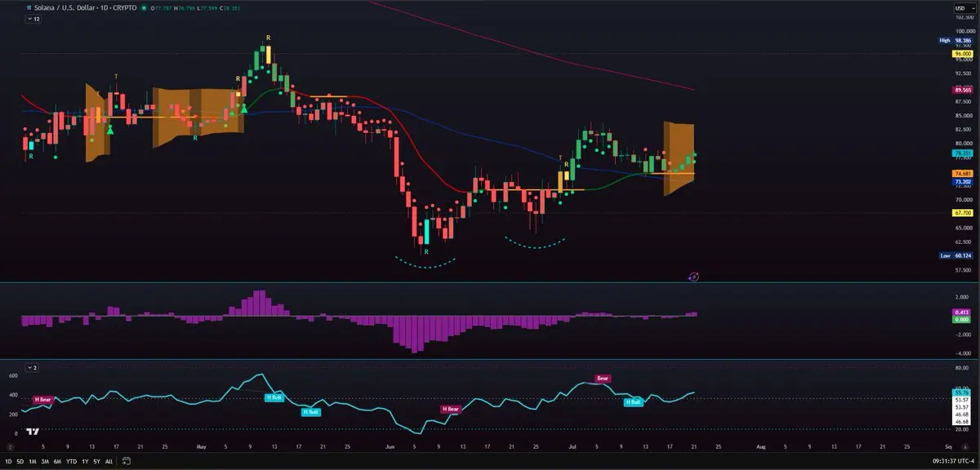Viewport: 980px width, 470px height.
Task: Click the close price C78.351 value
Action: coord(228,8)
